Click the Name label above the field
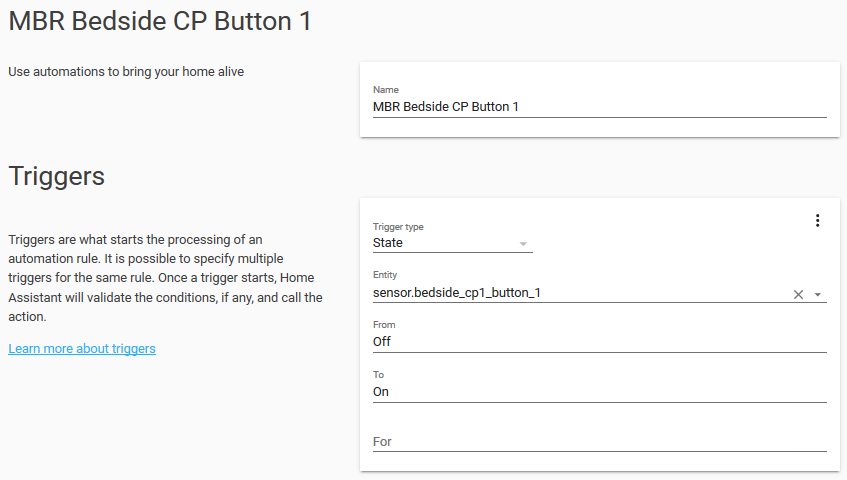This screenshot has width=847, height=480. pyautogui.click(x=385, y=90)
